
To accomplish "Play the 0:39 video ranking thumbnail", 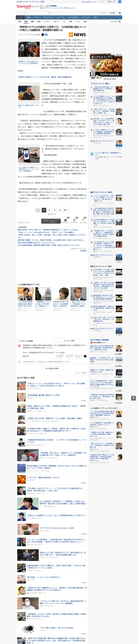I will 119,285.
